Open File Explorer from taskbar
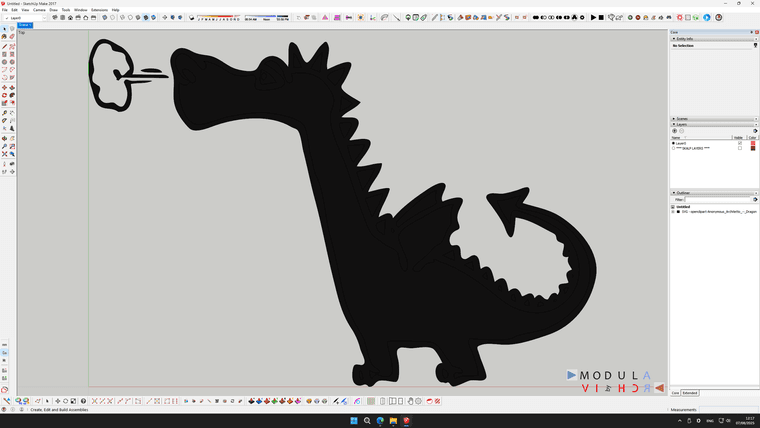Viewport: 760px width, 428px height. tap(393, 420)
